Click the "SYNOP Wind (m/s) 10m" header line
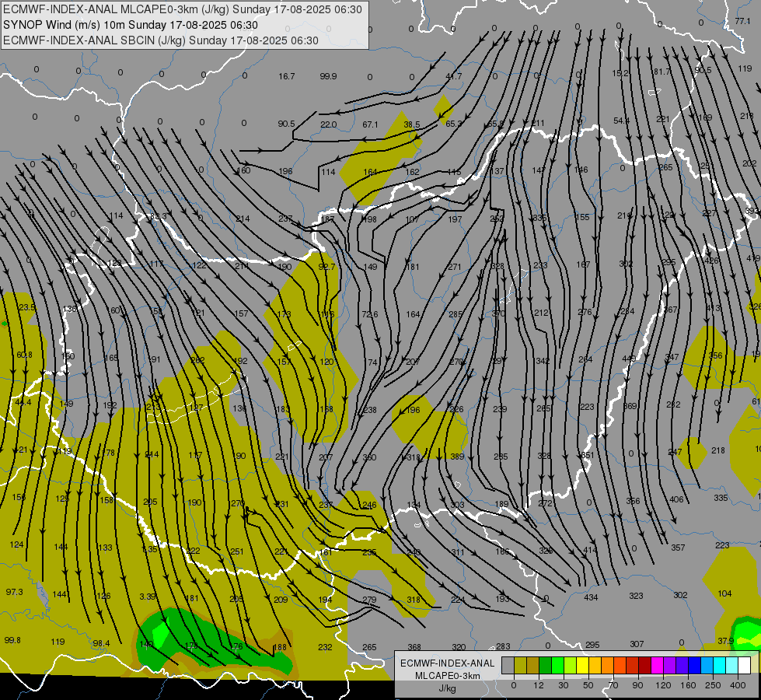The height and width of the screenshot is (700, 761). click(131, 25)
